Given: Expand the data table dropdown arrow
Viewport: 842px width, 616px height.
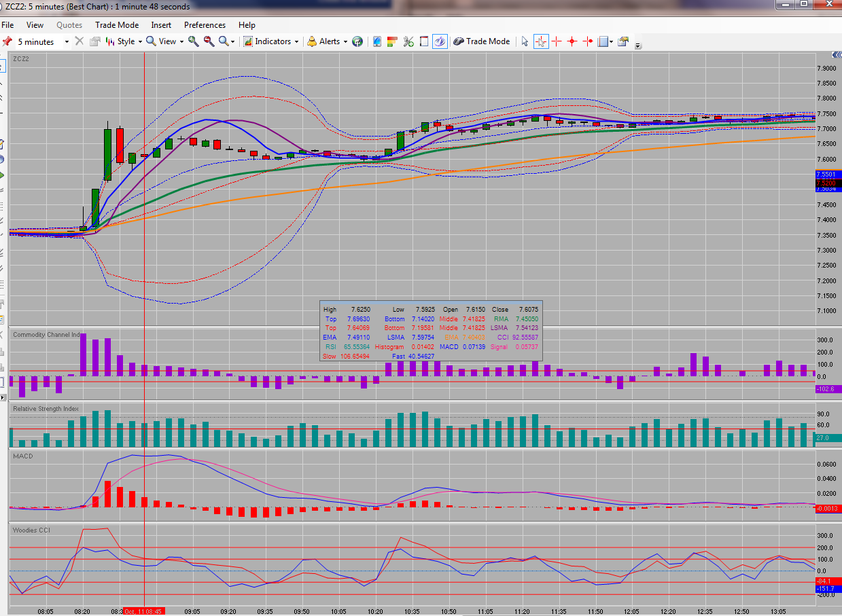Looking at the screenshot, I should click(x=611, y=41).
